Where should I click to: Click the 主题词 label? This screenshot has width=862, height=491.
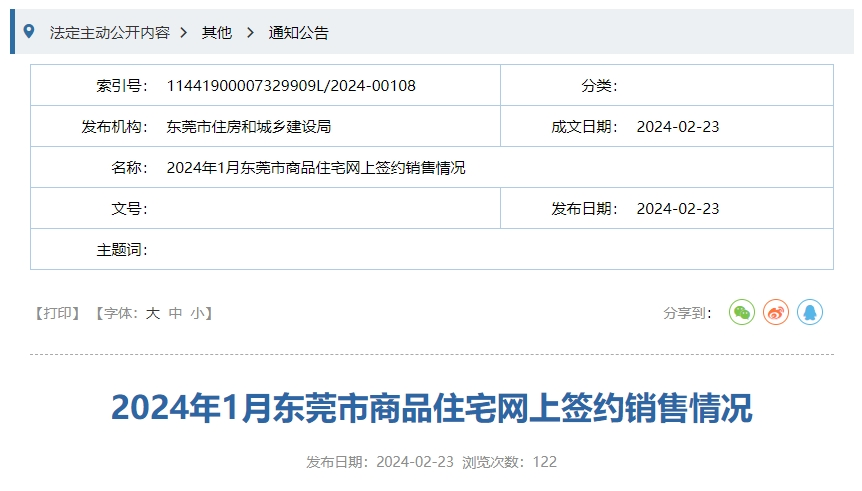tap(121, 250)
